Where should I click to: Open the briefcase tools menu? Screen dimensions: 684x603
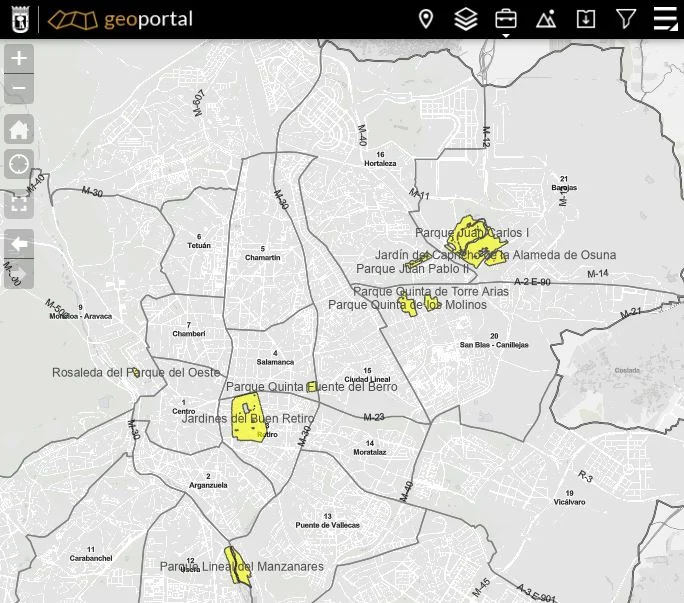(x=506, y=19)
